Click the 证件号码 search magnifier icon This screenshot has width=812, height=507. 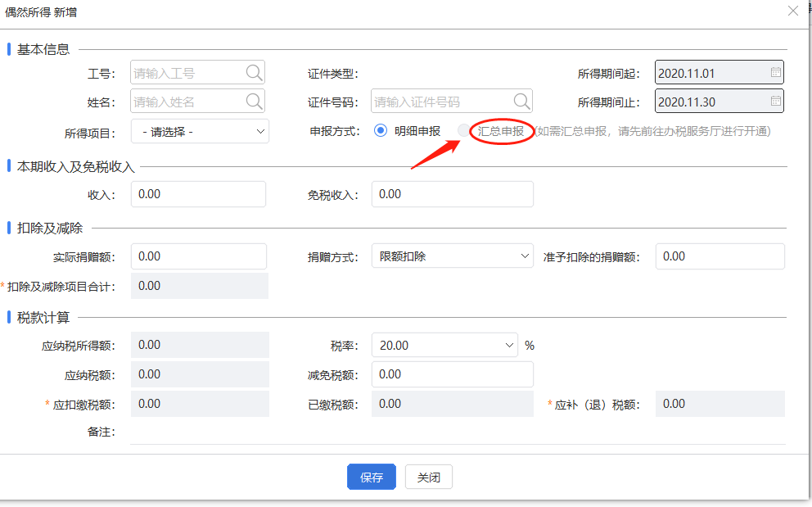point(521,102)
